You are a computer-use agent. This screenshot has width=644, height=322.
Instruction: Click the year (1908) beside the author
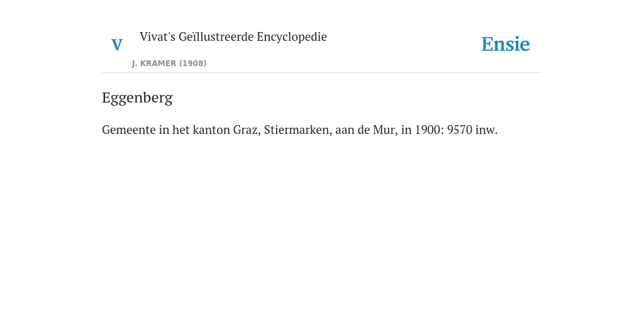coord(192,64)
